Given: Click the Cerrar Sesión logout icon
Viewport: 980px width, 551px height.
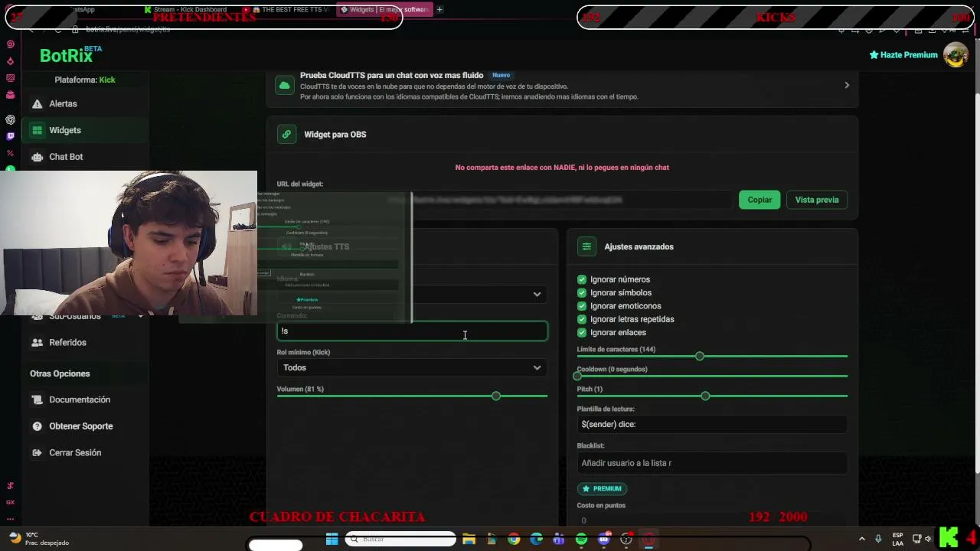Looking at the screenshot, I should point(37,453).
